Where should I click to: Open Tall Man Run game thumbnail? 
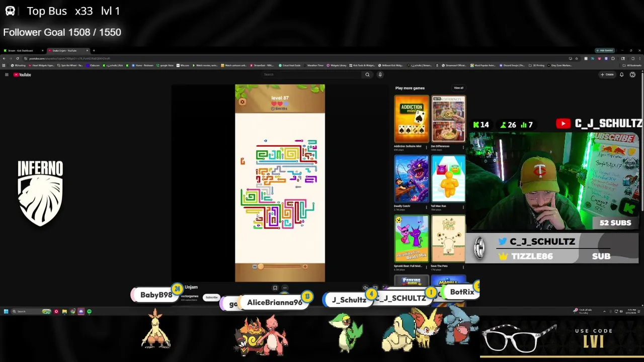[x=448, y=179]
